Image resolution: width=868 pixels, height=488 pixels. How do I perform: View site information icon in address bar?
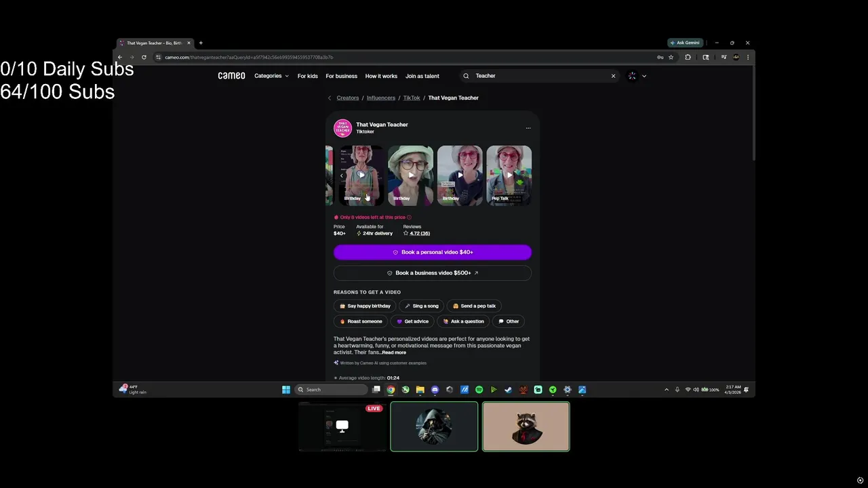[x=158, y=57]
